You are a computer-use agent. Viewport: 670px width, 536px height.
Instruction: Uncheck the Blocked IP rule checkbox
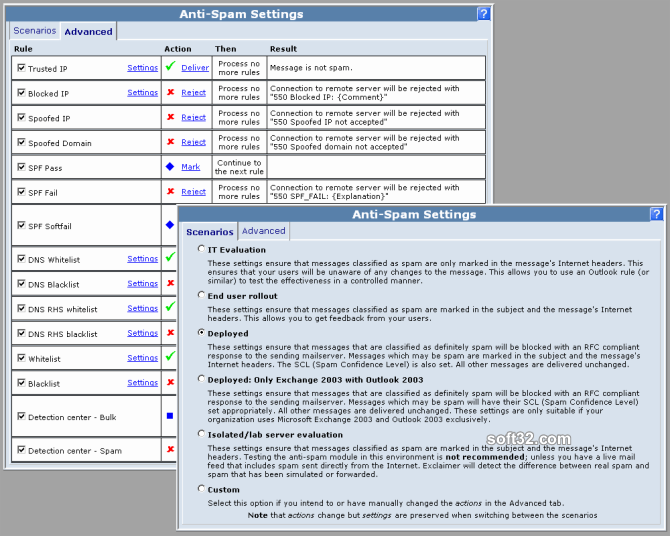coord(21,92)
